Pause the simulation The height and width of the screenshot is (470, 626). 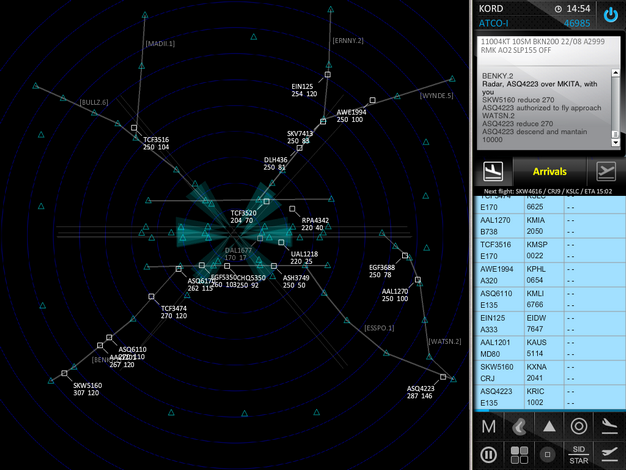pos(489,455)
